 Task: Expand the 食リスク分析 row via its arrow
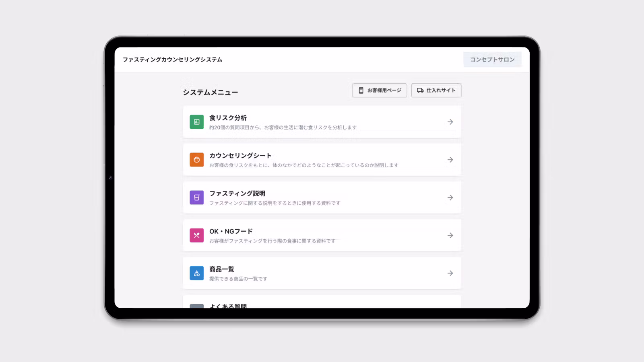tap(450, 122)
